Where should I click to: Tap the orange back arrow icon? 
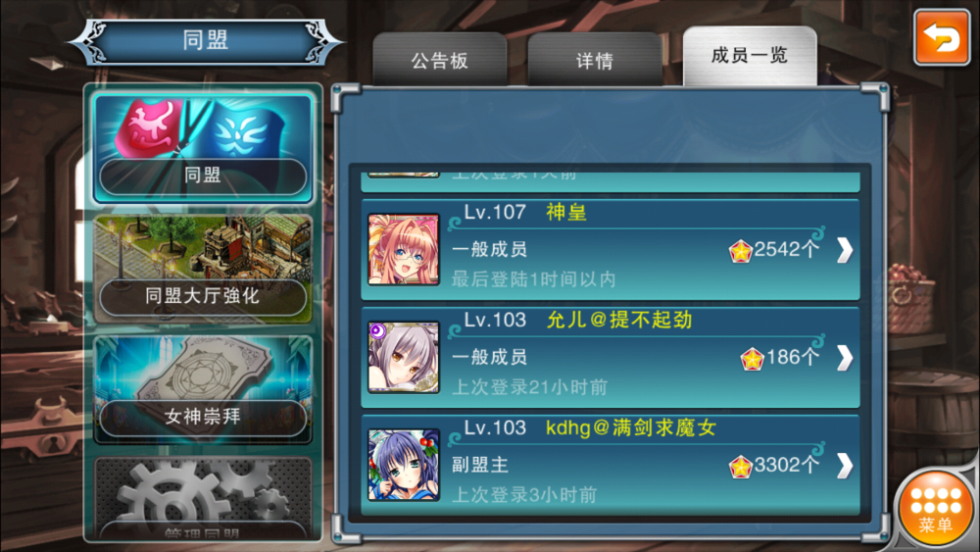(x=941, y=37)
